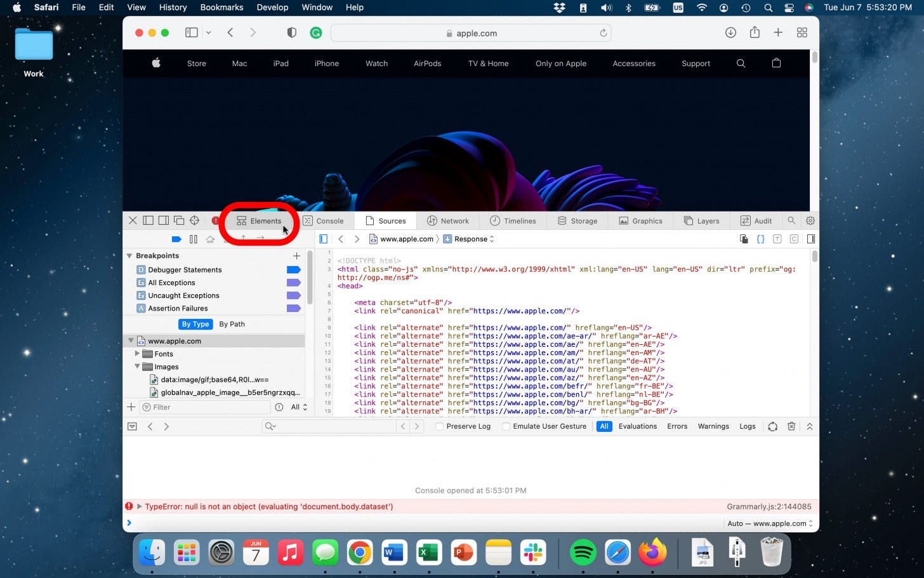Pause script execution in debugger
The image size is (924, 578).
[x=194, y=239]
